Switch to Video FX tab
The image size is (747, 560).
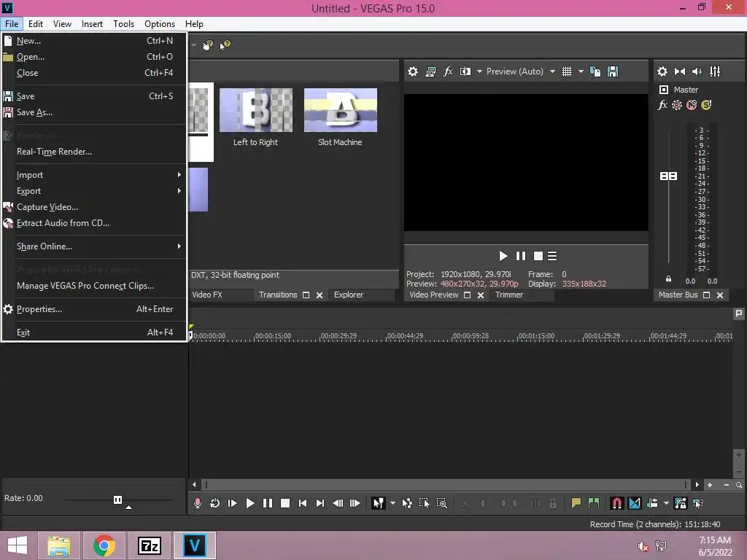pos(207,295)
